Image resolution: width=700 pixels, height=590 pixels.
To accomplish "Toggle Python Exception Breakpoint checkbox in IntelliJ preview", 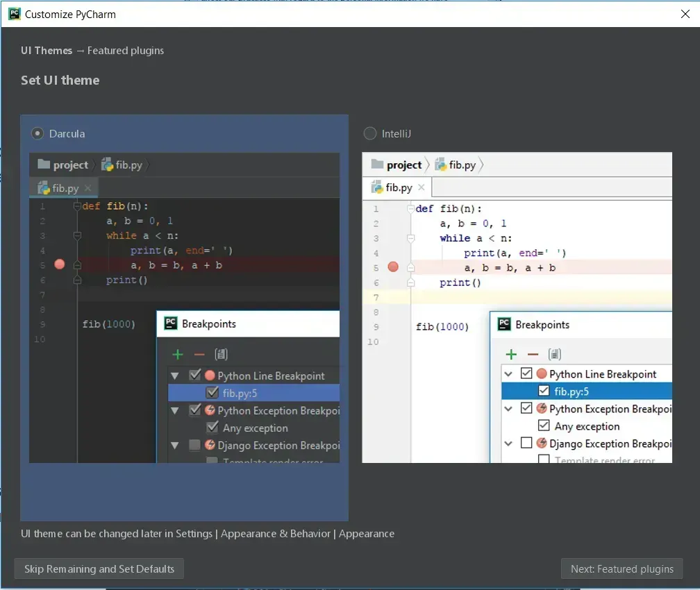I will tap(526, 408).
